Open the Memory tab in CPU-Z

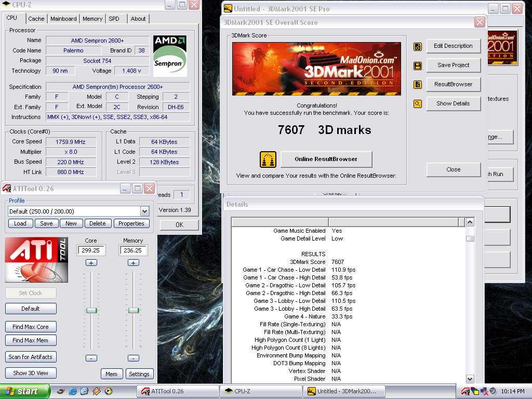click(92, 19)
